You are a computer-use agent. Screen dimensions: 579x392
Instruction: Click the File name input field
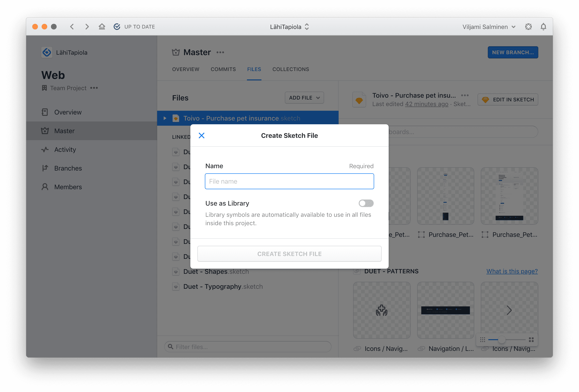(x=289, y=181)
